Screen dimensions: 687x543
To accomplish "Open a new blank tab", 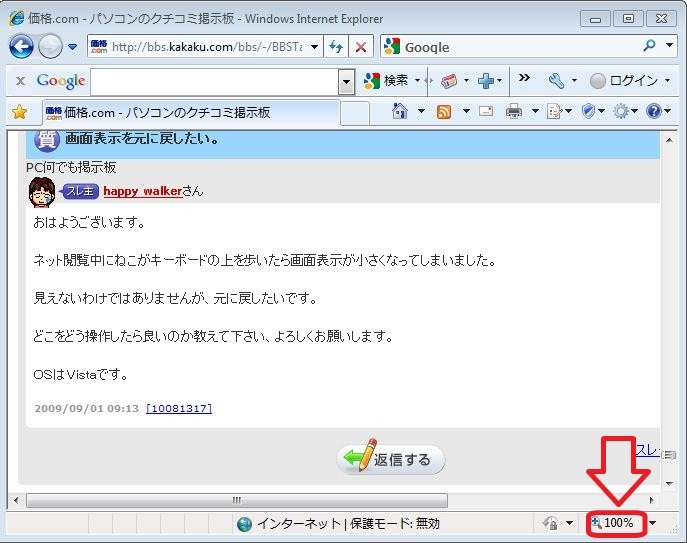I will (355, 113).
